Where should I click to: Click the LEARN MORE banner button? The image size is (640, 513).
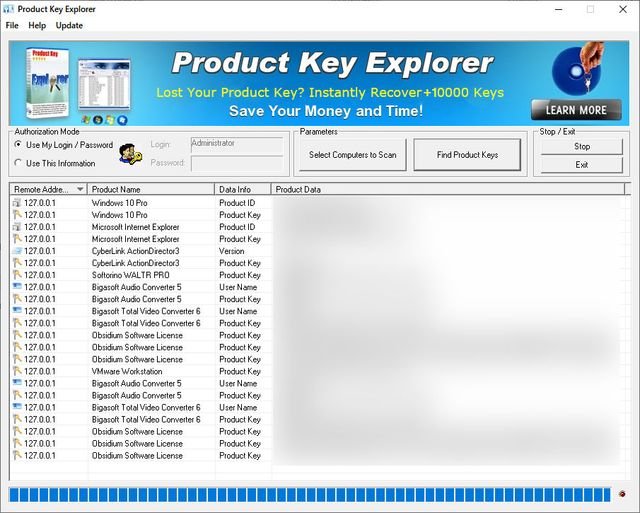(x=576, y=110)
